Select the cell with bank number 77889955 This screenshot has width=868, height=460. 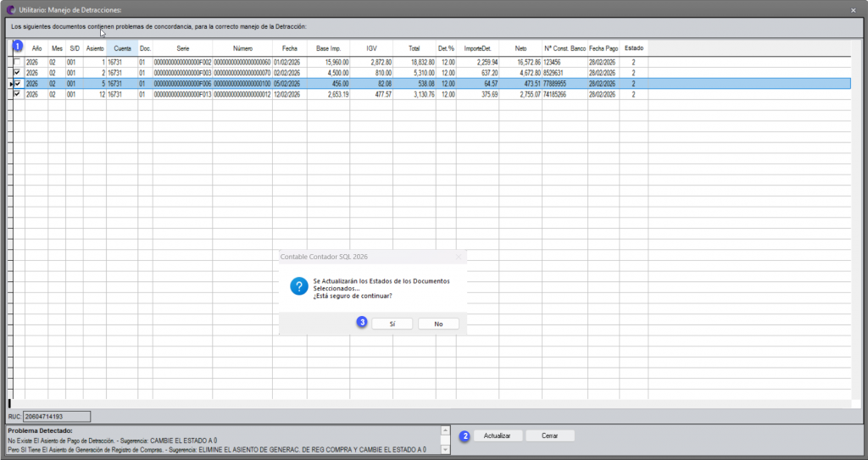(565, 84)
